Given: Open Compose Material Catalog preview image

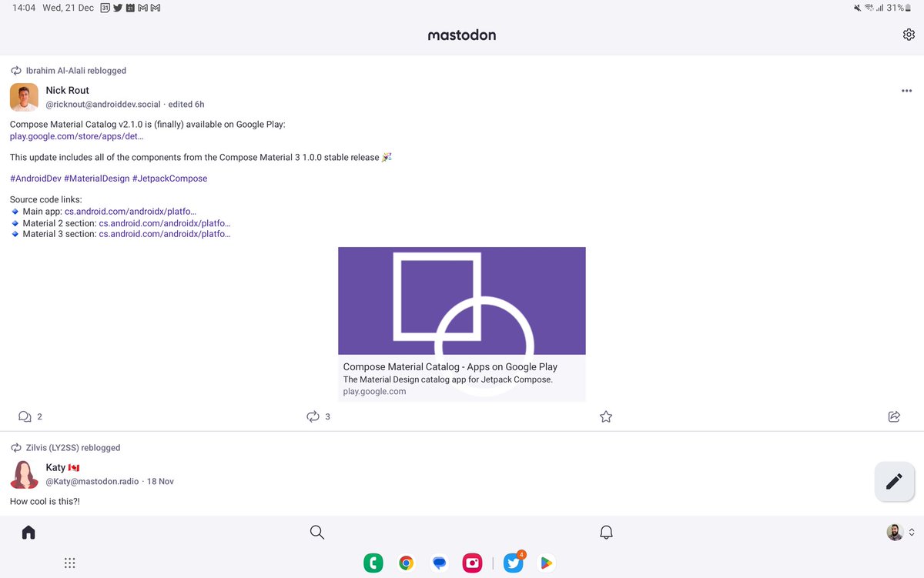Looking at the screenshot, I should click(462, 300).
